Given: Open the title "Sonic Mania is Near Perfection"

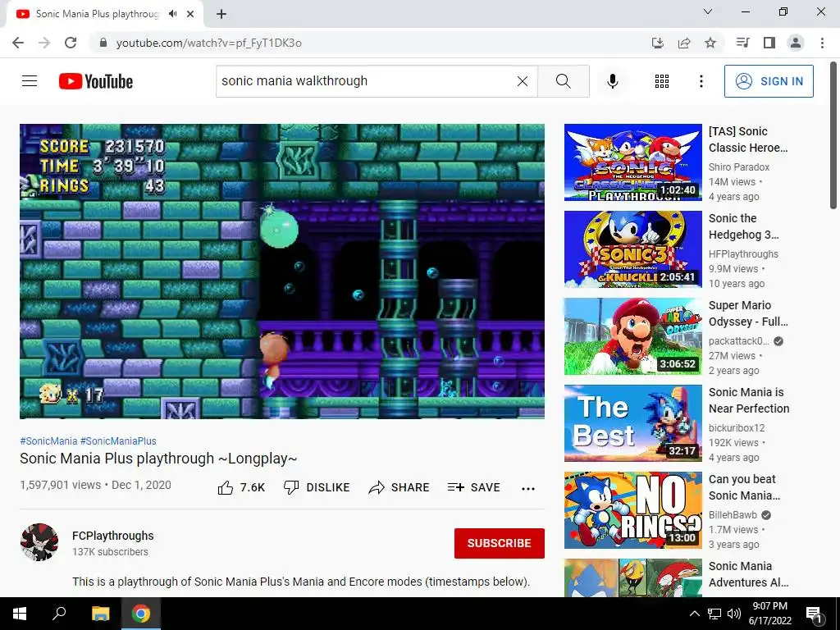Looking at the screenshot, I should 749,400.
